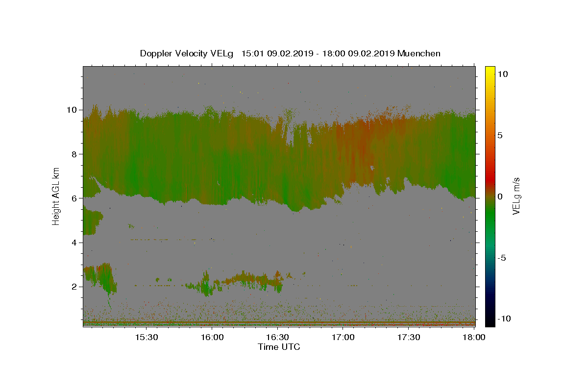588x392 pixels.
Task: Click the time axis label '16:30'
Action: click(x=277, y=337)
